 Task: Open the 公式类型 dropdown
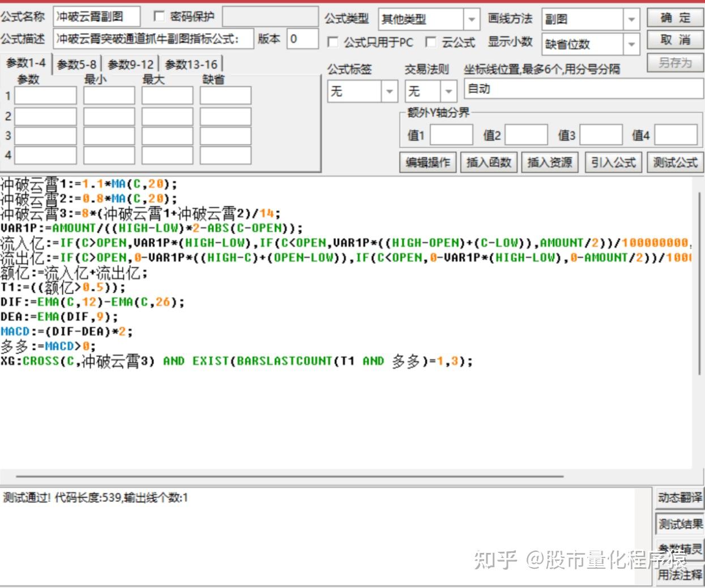click(x=472, y=19)
